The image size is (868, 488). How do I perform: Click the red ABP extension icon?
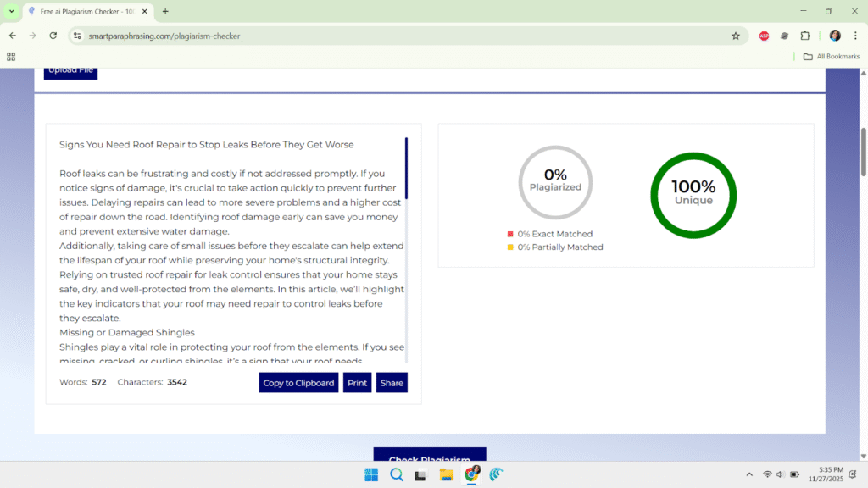coord(764,36)
